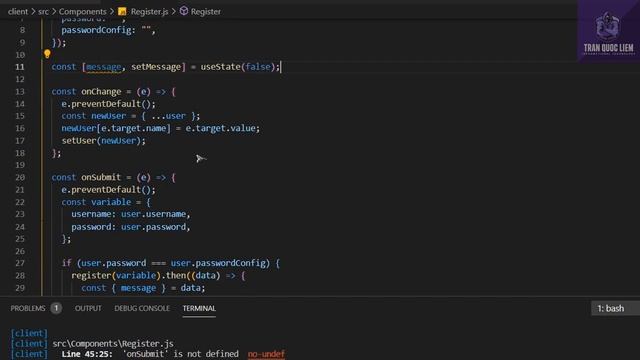640x360 pixels.
Task: Click 'passwordConfig' on line 8
Action: pos(96,30)
